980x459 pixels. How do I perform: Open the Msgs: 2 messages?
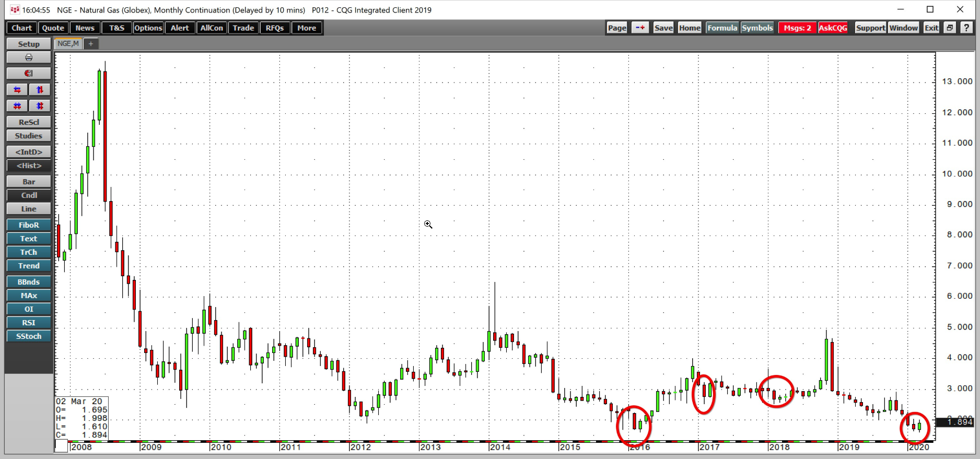[x=797, y=28]
